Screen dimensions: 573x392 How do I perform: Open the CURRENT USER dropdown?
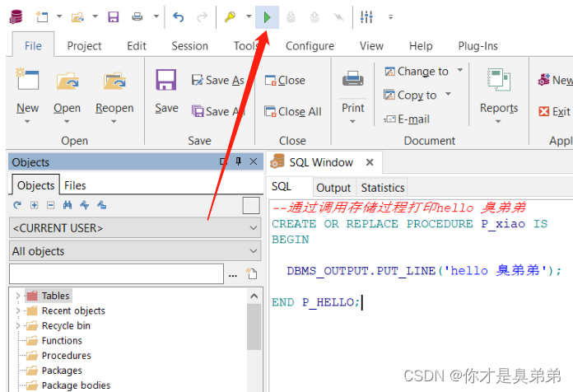(x=135, y=228)
